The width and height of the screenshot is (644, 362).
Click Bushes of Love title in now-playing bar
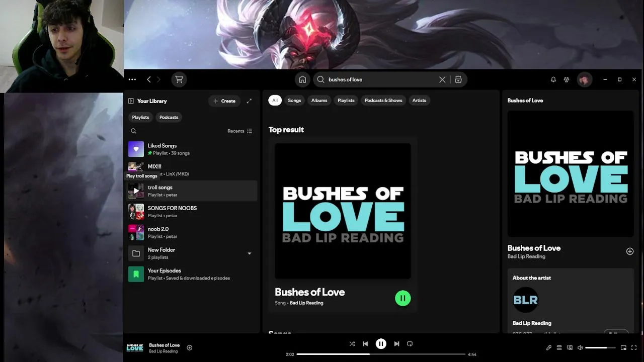click(x=164, y=345)
